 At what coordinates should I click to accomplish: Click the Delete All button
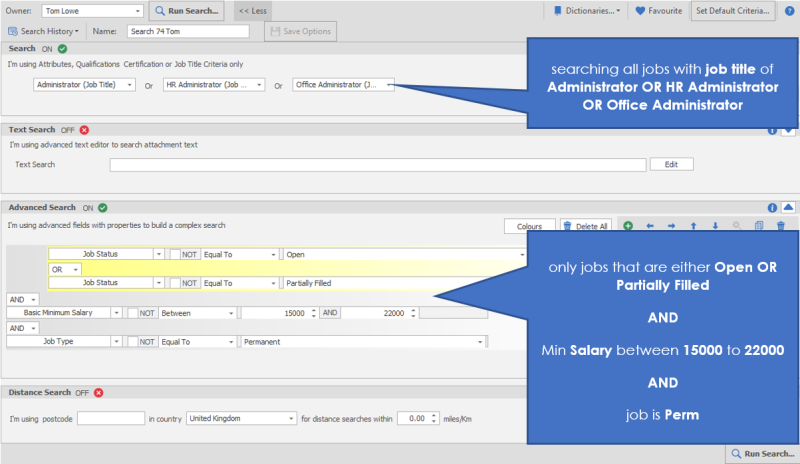tap(585, 226)
